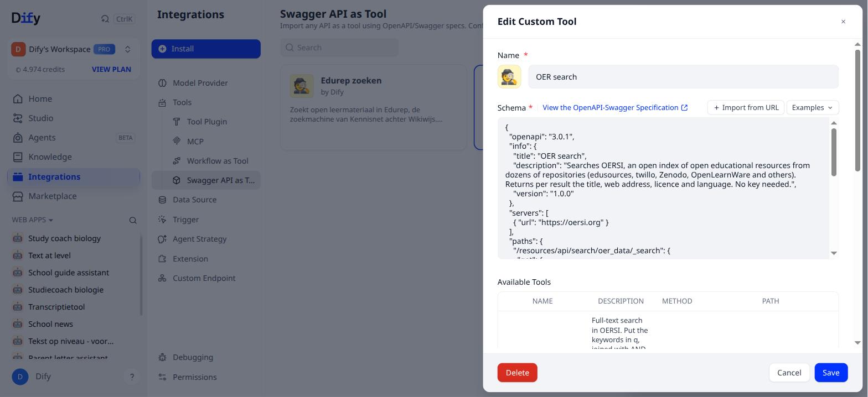Click the Marketplace store icon
The height and width of the screenshot is (397, 868).
18,196
